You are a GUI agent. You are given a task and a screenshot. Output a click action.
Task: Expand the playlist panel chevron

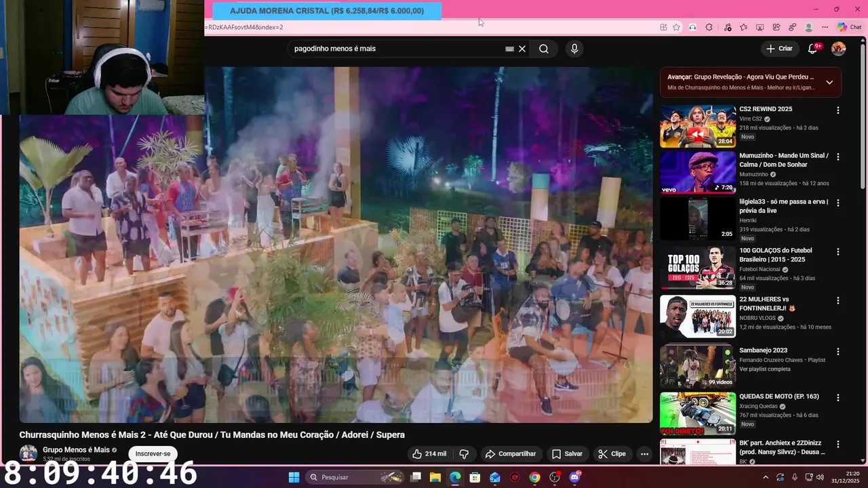point(829,82)
